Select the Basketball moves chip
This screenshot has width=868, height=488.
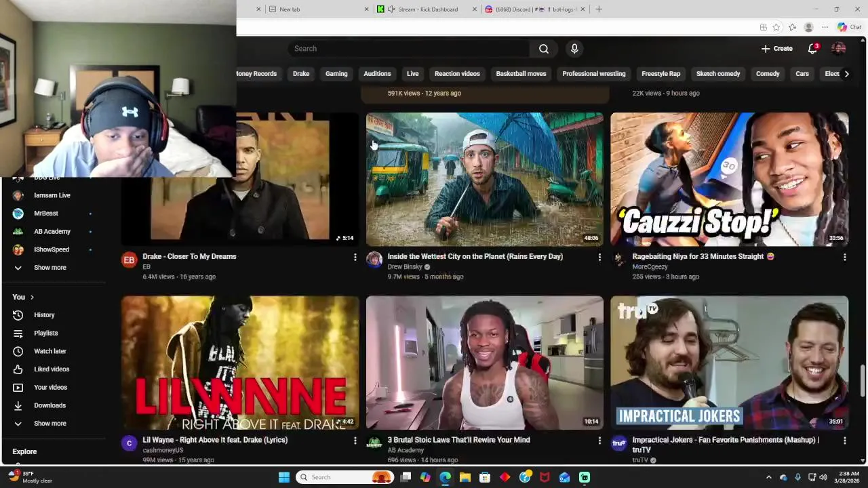pyautogui.click(x=521, y=74)
